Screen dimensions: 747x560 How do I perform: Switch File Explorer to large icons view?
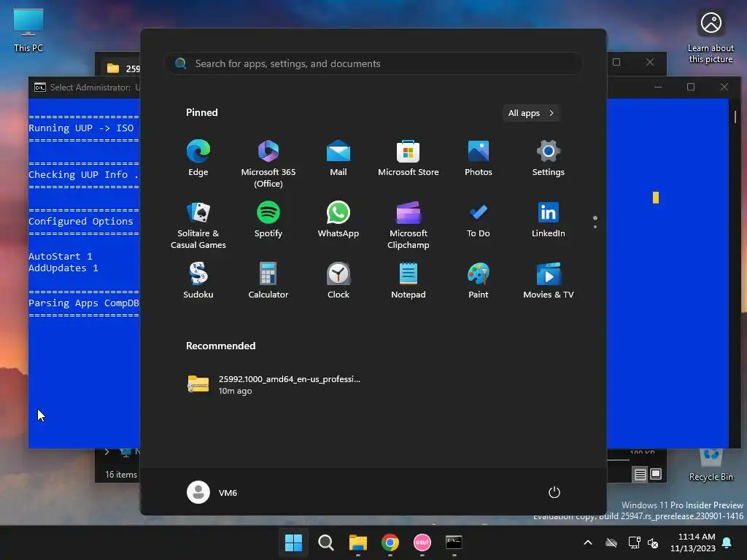click(x=656, y=474)
